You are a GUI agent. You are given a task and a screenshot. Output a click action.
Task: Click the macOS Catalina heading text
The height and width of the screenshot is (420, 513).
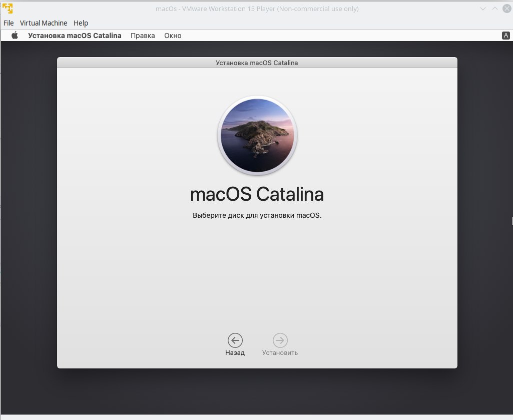click(x=257, y=194)
